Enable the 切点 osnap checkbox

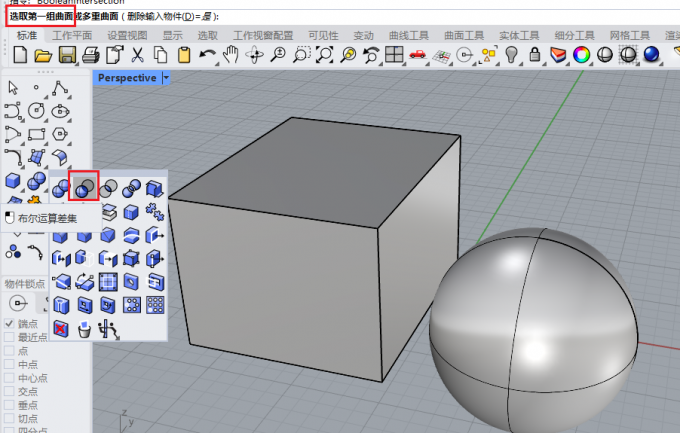9,419
